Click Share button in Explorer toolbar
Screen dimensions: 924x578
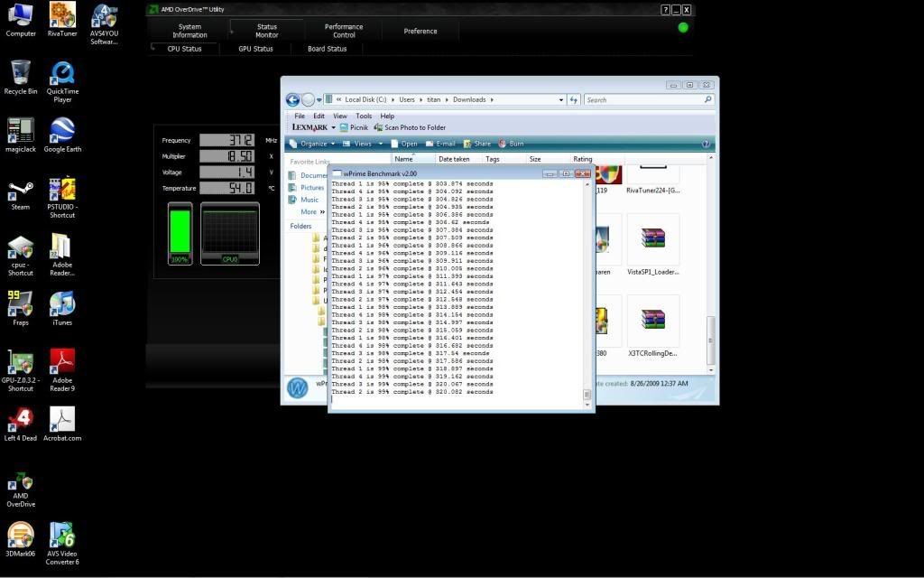click(477, 144)
